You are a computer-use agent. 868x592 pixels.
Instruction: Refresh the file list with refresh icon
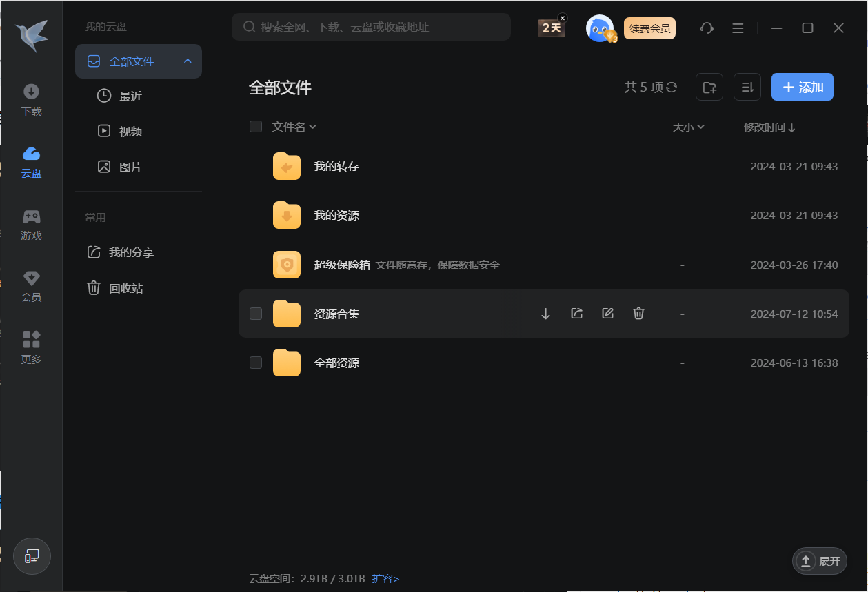(x=672, y=88)
